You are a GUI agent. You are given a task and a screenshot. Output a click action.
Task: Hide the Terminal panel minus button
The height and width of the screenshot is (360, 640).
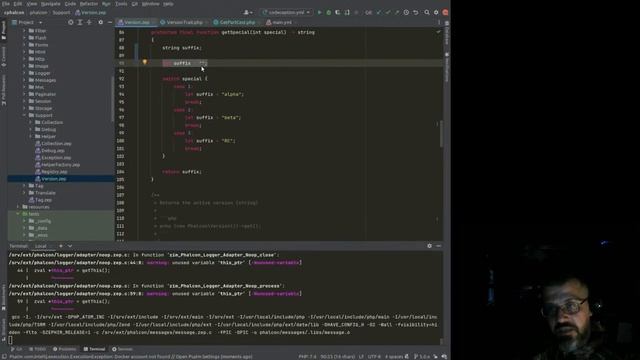click(x=438, y=246)
